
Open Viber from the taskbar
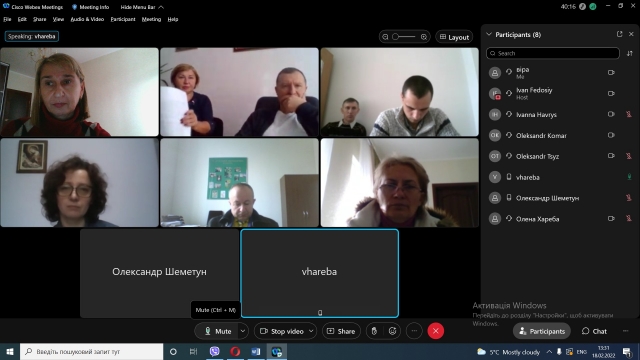214,351
